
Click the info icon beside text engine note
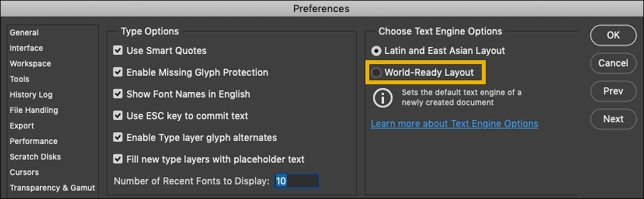(383, 98)
